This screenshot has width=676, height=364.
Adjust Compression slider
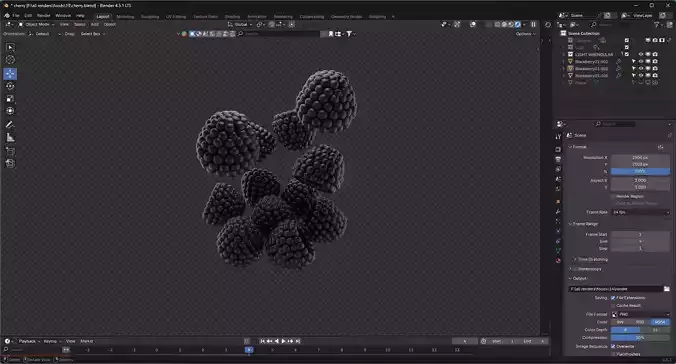click(x=641, y=338)
